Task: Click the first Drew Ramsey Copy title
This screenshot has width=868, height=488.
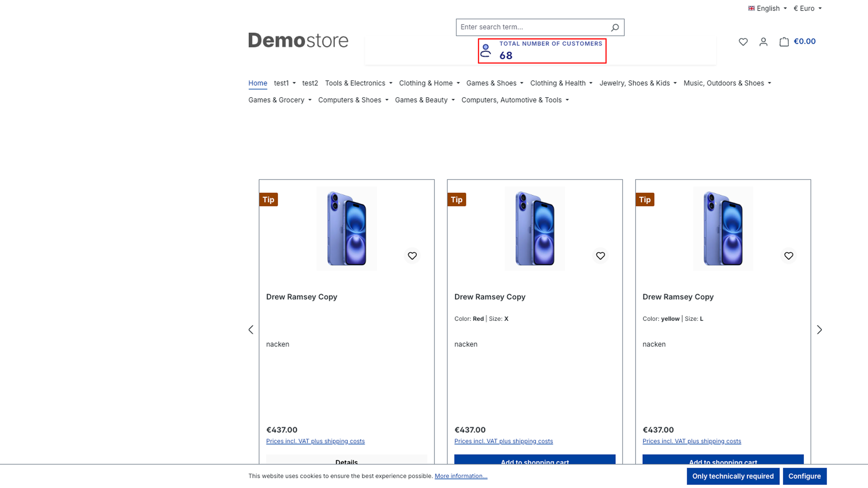Action: click(x=302, y=297)
